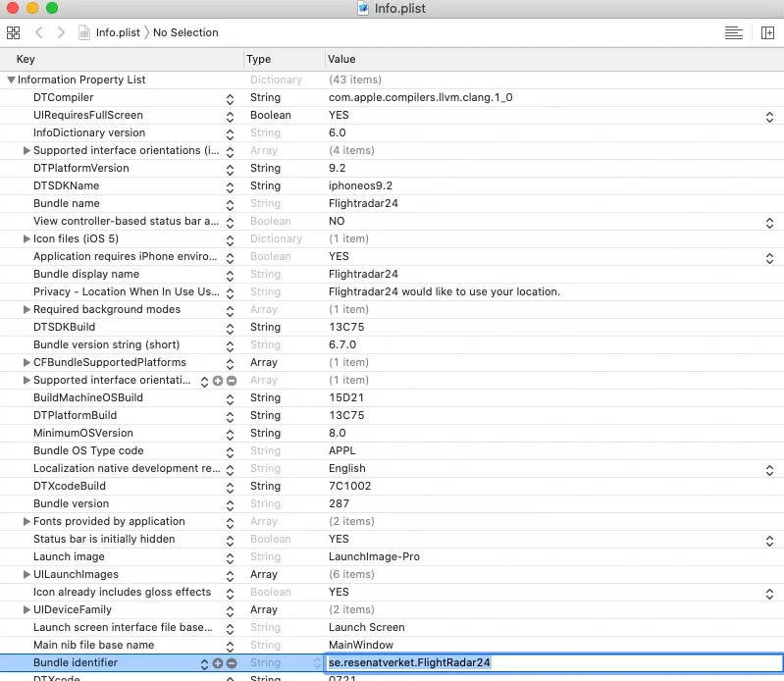This screenshot has height=681, width=784.
Task: Go back with the left arrow
Action: [x=39, y=33]
